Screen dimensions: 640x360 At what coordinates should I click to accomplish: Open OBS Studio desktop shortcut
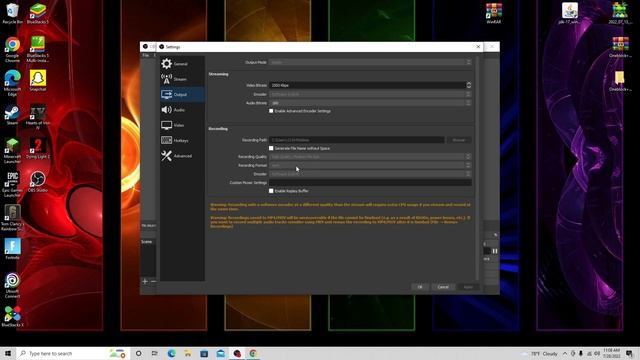38,182
